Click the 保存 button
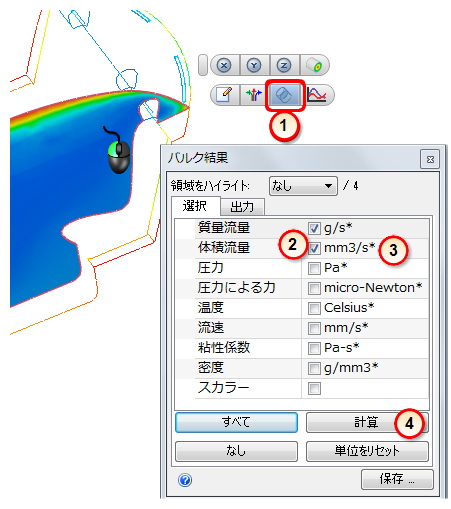The width and height of the screenshot is (451, 509). [x=397, y=479]
